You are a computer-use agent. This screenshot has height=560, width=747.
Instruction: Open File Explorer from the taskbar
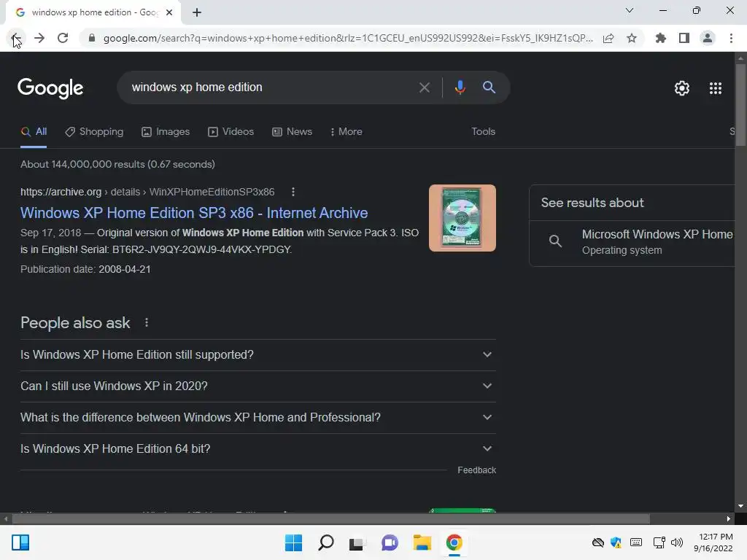click(x=422, y=542)
